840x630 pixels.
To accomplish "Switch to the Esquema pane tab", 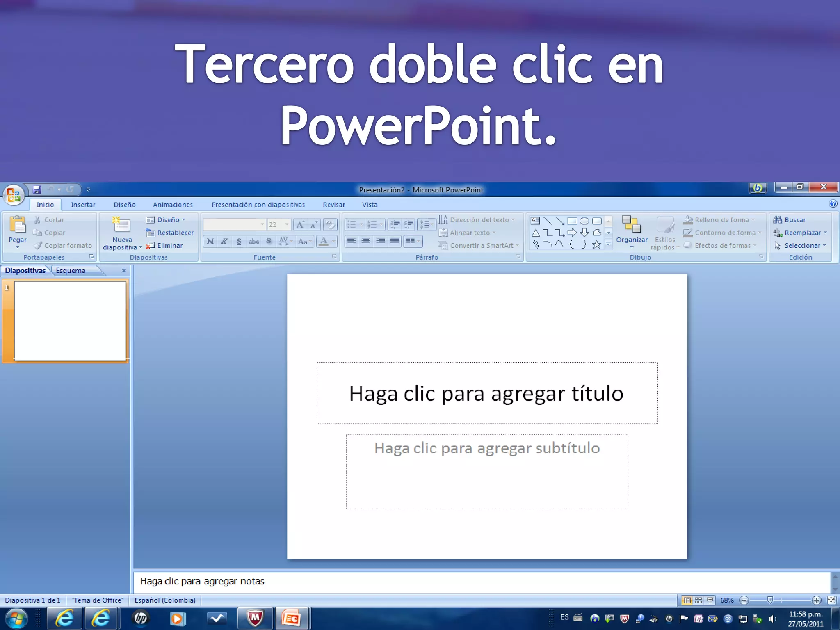I will point(71,270).
